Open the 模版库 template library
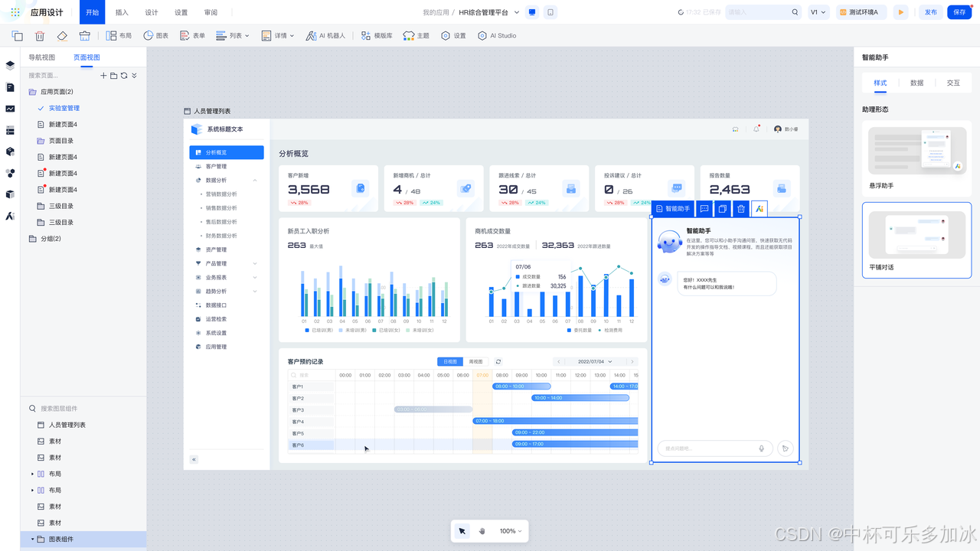The image size is (980, 551). click(x=376, y=36)
